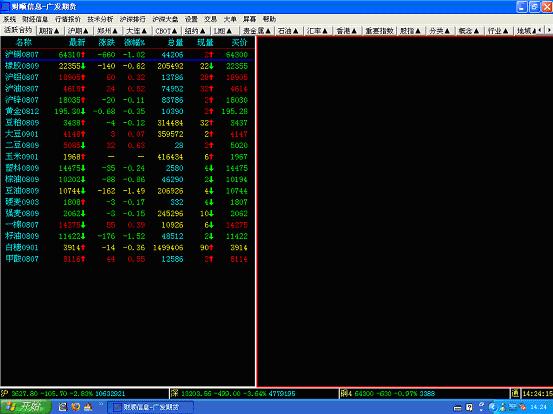553x414 pixels.
Task: Click the 财顺信息-广发期货 taskbar button
Action: [x=150, y=407]
